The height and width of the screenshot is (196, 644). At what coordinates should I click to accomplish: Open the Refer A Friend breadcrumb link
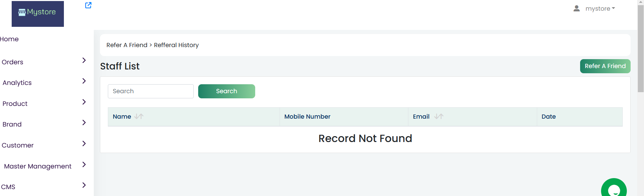point(127,45)
